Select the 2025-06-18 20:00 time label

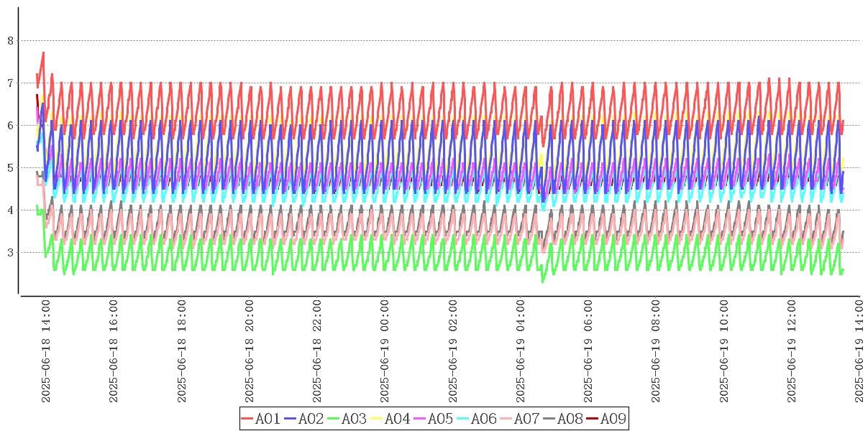(x=250, y=351)
